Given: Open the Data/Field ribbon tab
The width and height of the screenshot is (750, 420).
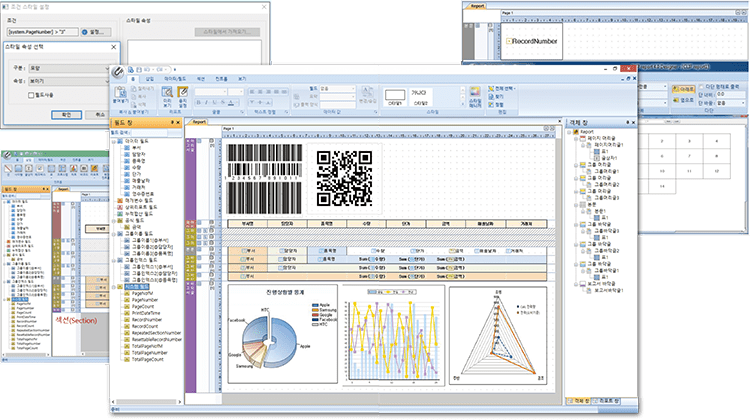Looking at the screenshot, I should (x=175, y=79).
